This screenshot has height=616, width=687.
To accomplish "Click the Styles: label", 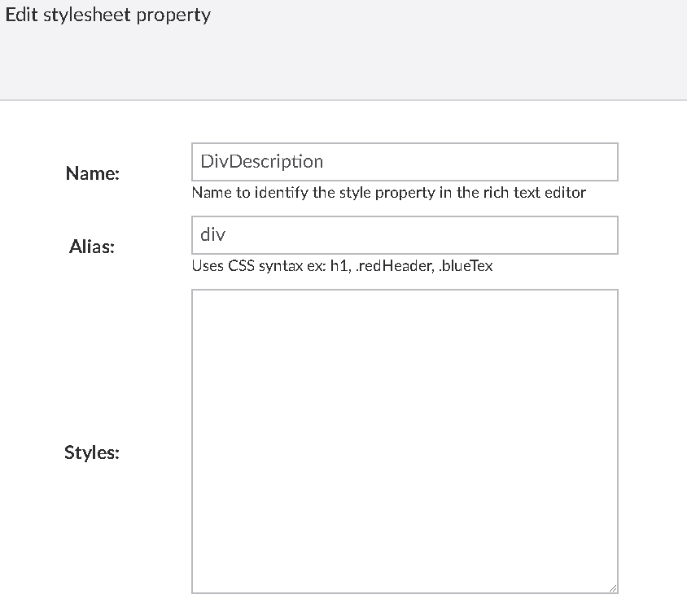I will point(92,452).
